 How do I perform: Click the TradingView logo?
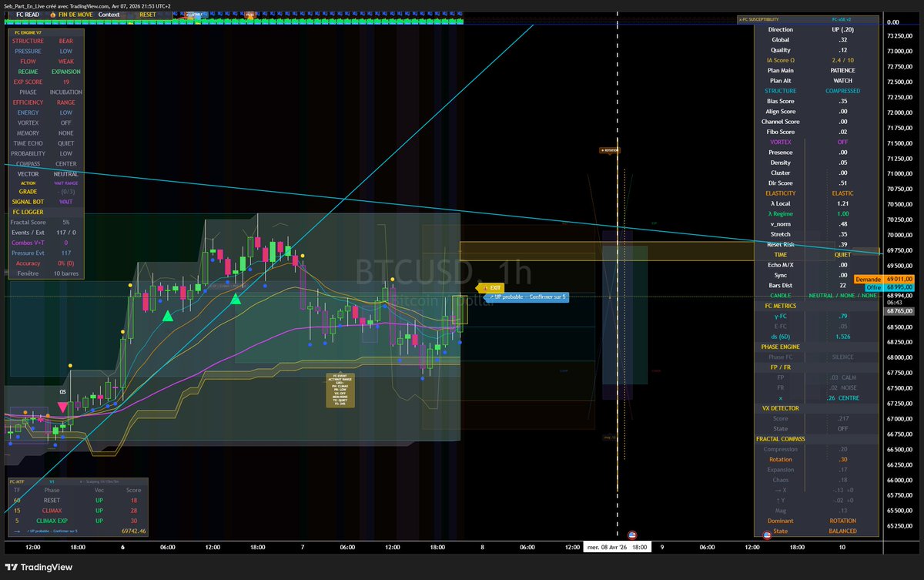pos(39,568)
